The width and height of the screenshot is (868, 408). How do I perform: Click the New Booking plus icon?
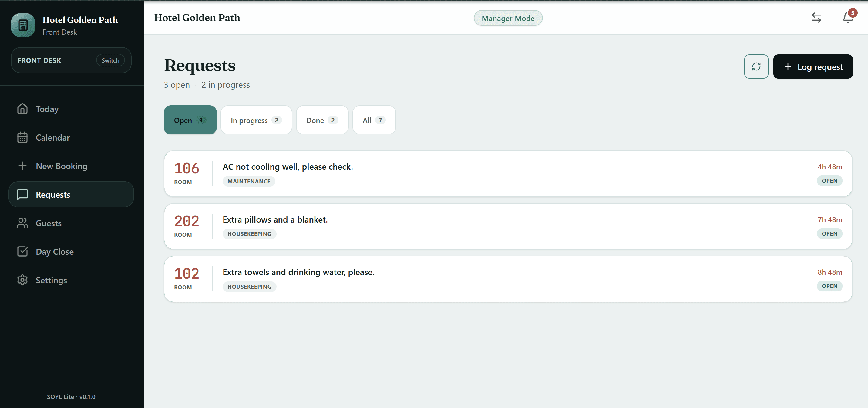click(22, 166)
